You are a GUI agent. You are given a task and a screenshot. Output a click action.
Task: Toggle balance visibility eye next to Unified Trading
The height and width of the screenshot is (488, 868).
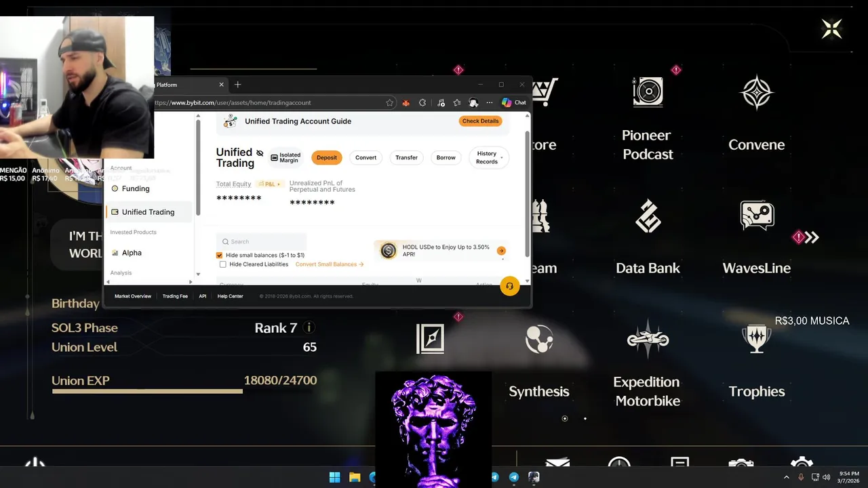pyautogui.click(x=260, y=153)
